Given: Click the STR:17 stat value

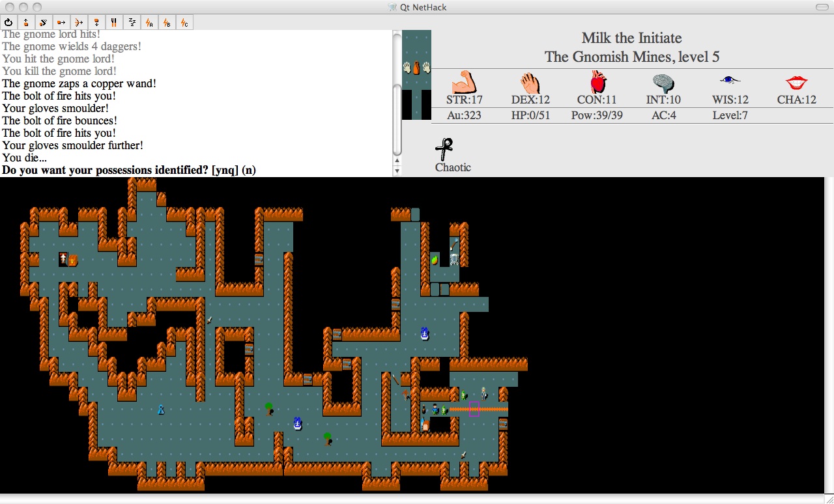Looking at the screenshot, I should pos(465,100).
